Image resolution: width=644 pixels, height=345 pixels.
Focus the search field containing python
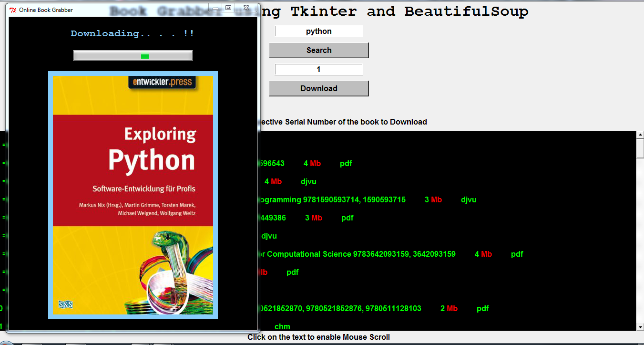(x=319, y=31)
